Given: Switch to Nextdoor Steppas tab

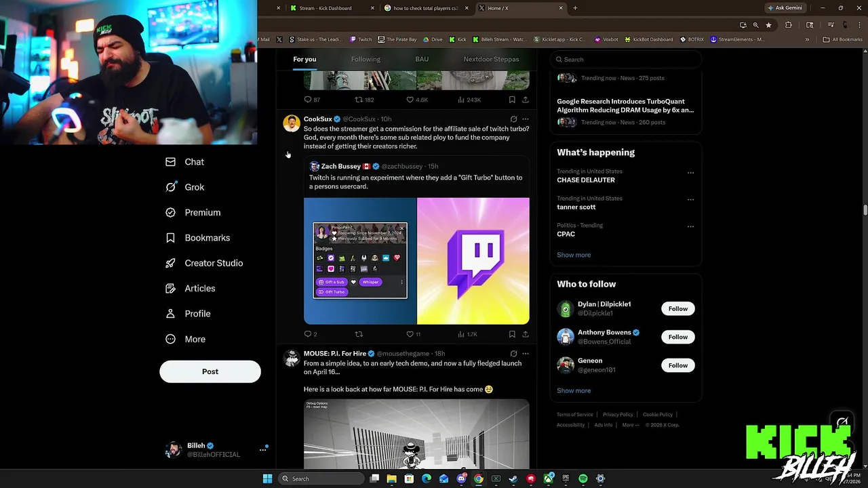Looking at the screenshot, I should click(491, 59).
